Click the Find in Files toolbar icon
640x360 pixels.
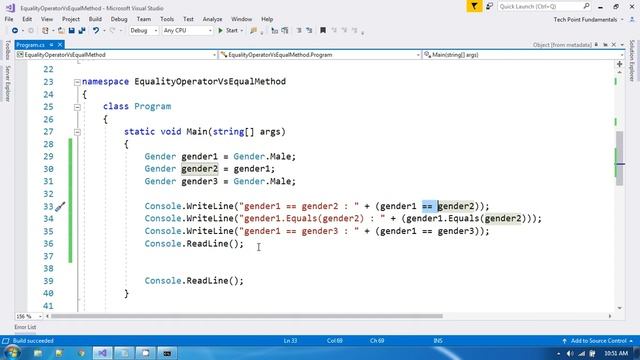[x=254, y=31]
